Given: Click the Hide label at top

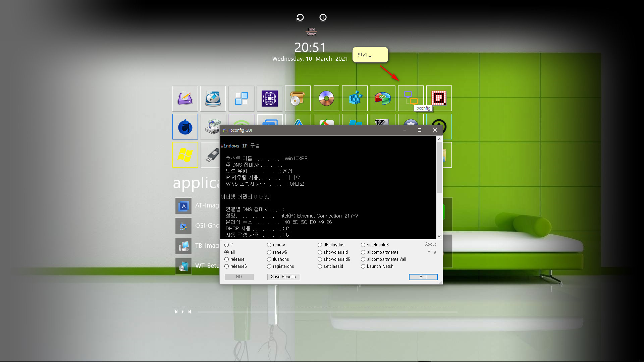Looking at the screenshot, I should coord(311,29).
